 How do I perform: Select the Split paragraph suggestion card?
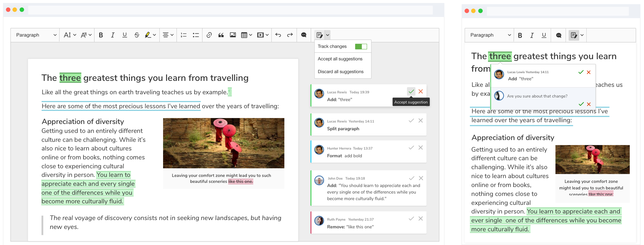(x=368, y=125)
